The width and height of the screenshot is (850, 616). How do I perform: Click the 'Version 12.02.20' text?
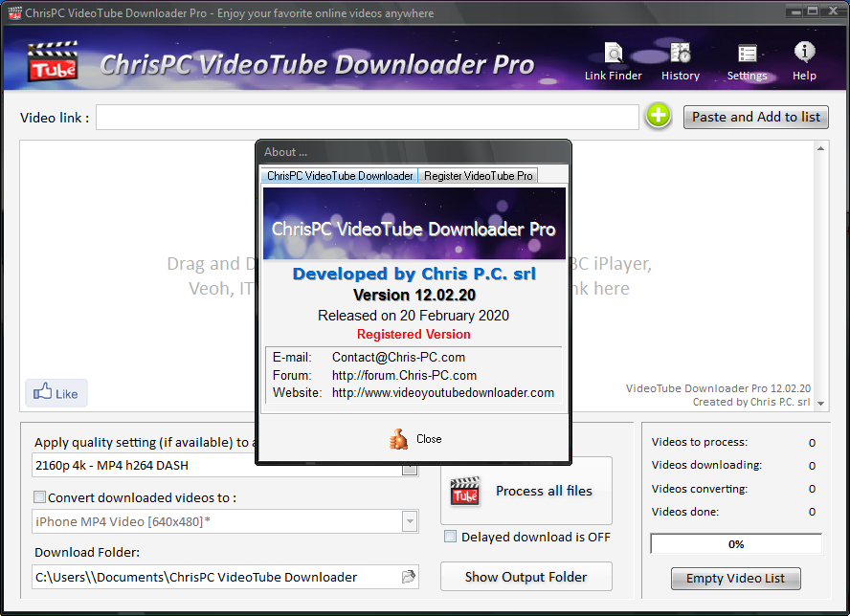click(x=414, y=295)
